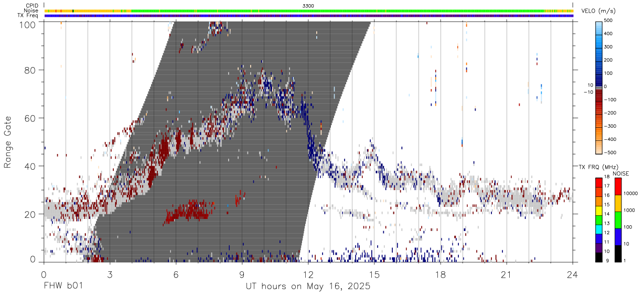Pick the red 17–18 MHz swatch
The height and width of the screenshot is (297, 644).
[x=599, y=182]
